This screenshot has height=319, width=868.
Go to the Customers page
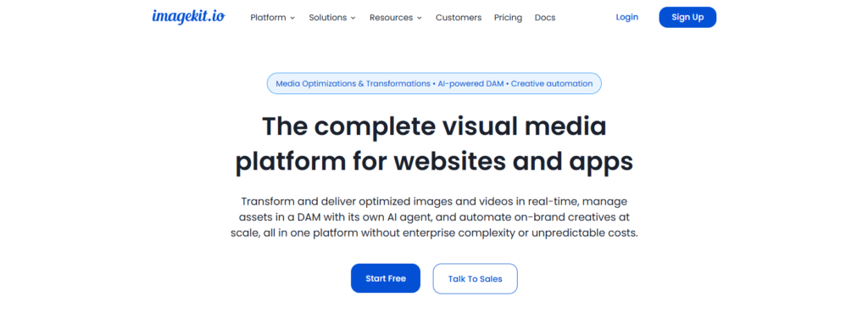[x=459, y=17]
